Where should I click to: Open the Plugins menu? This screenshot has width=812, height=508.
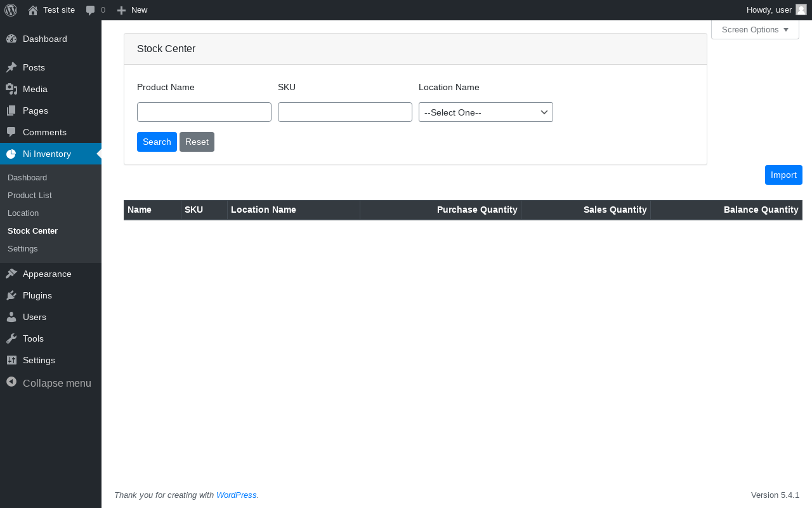pos(51,295)
